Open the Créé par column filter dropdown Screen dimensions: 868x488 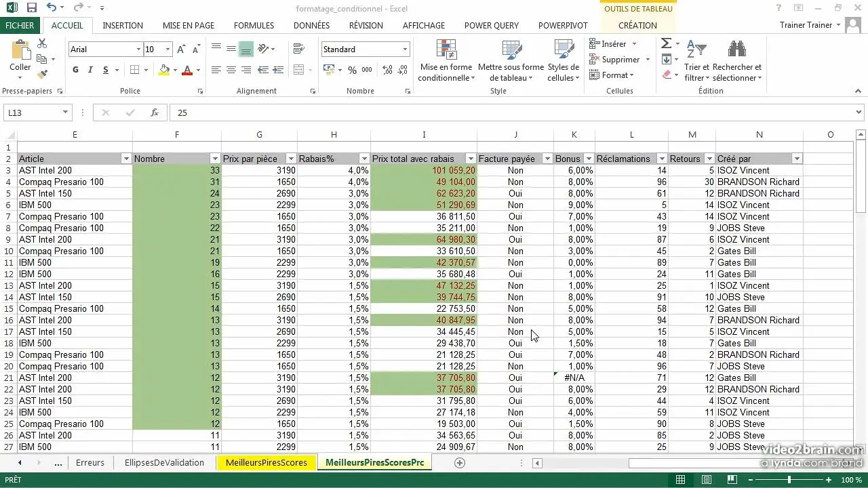pos(797,159)
